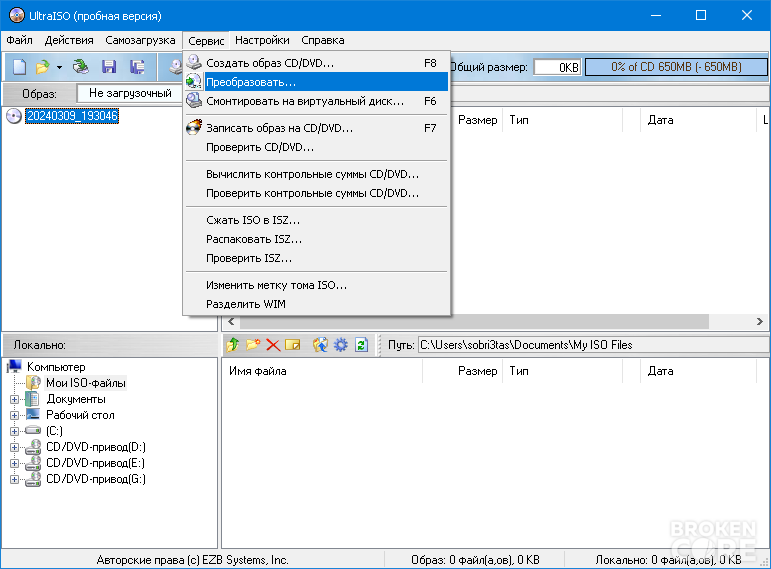The width and height of the screenshot is (771, 569).
Task: Choose 'Смонтировать на виртуальный диск…'
Action: (317, 101)
